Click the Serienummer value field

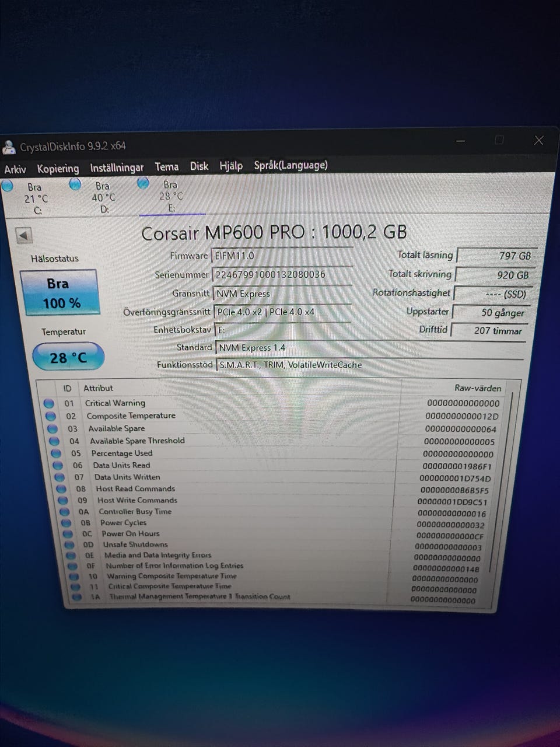click(282, 274)
